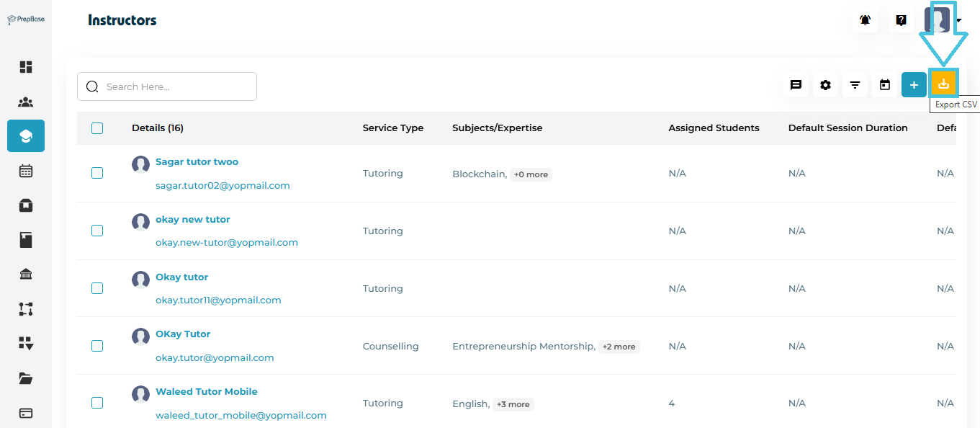Open the calendar icon in the toolbar
Image resolution: width=980 pixels, height=428 pixels.
(885, 85)
